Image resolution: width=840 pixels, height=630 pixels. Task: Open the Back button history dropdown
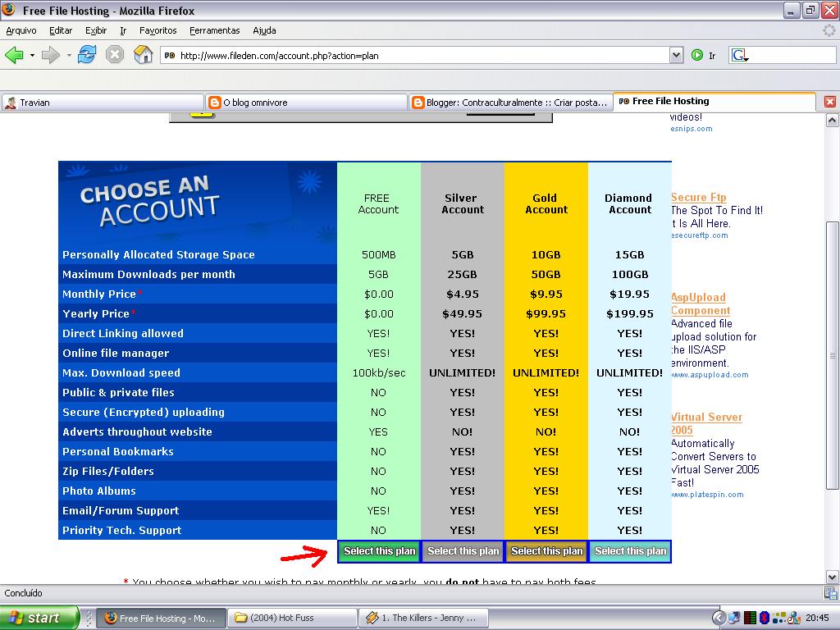(x=32, y=55)
